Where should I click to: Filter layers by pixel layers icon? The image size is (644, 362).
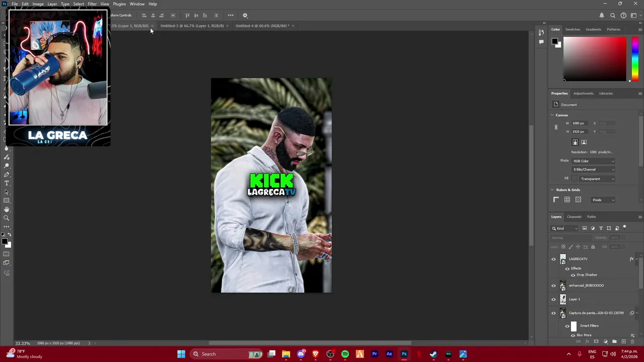[x=585, y=228]
